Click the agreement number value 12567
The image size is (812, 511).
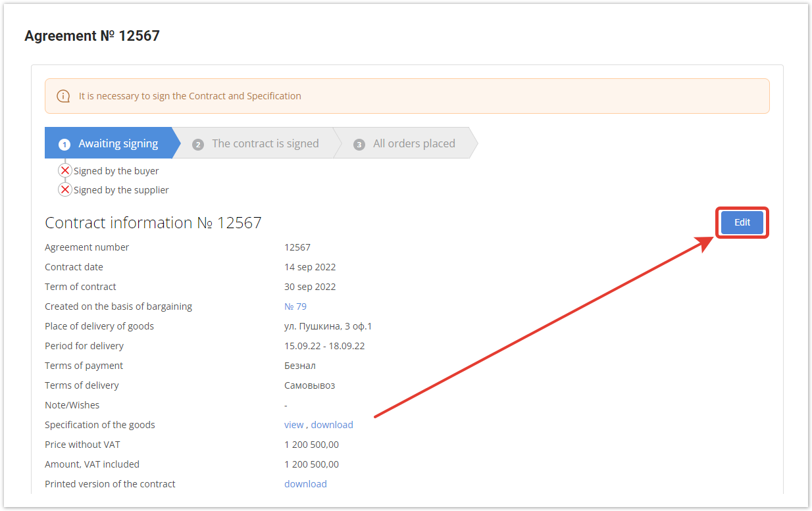pyautogui.click(x=297, y=247)
